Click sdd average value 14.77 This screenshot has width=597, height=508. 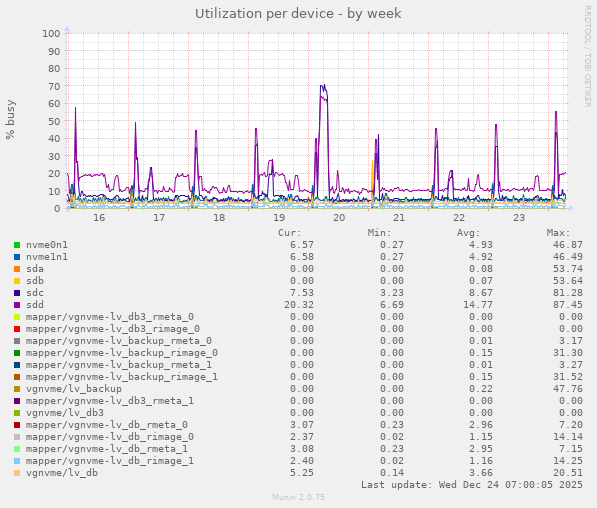pyautogui.click(x=478, y=305)
